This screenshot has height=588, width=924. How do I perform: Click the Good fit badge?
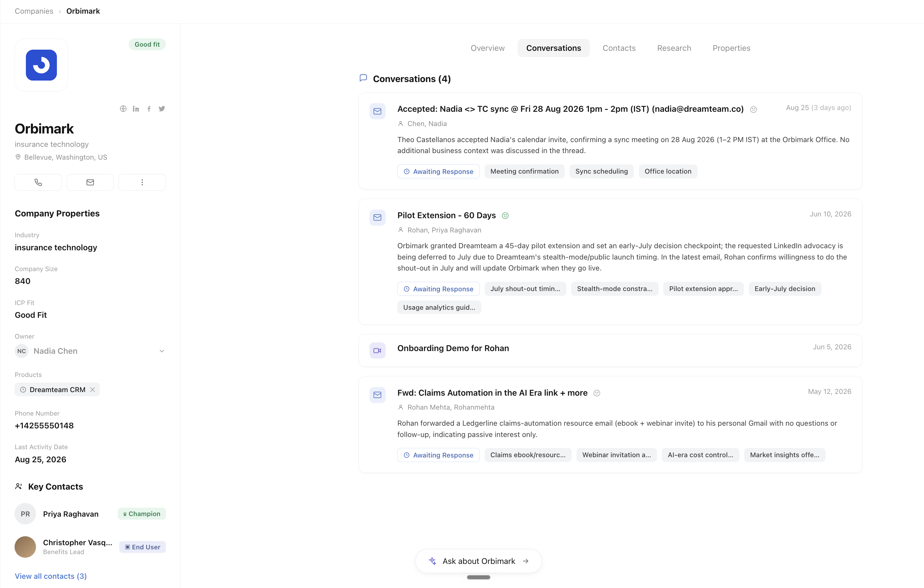tap(147, 45)
